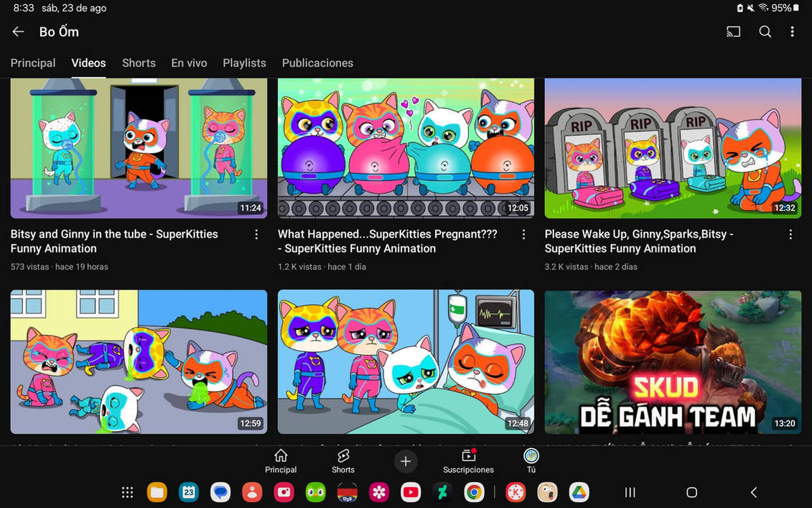Open title 'What Happened...SuperKitties Pregnant???'
The height and width of the screenshot is (508, 812).
(388, 241)
